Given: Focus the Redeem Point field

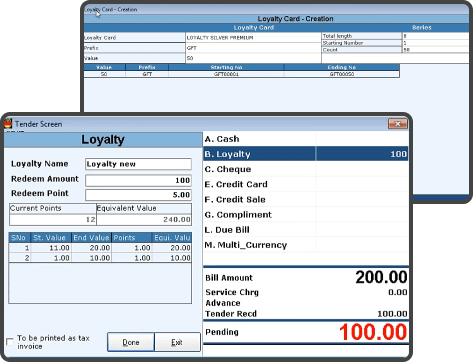Looking at the screenshot, I should click(138, 195).
